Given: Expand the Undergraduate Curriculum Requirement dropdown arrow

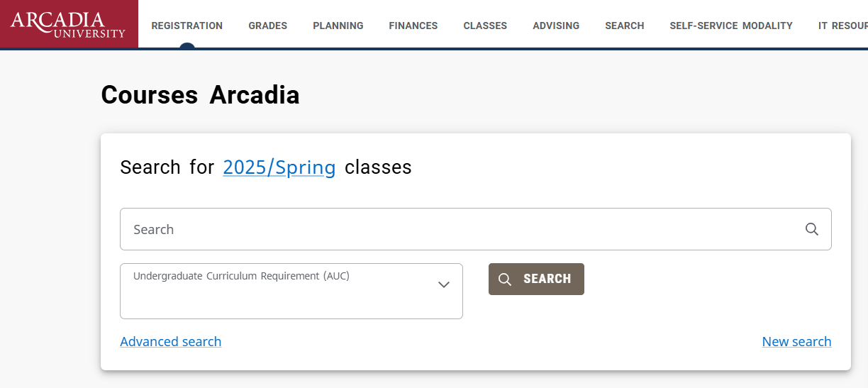Looking at the screenshot, I should 444,284.
